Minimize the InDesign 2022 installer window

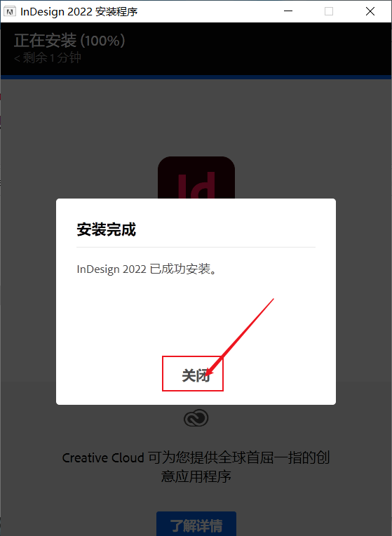[x=288, y=11]
